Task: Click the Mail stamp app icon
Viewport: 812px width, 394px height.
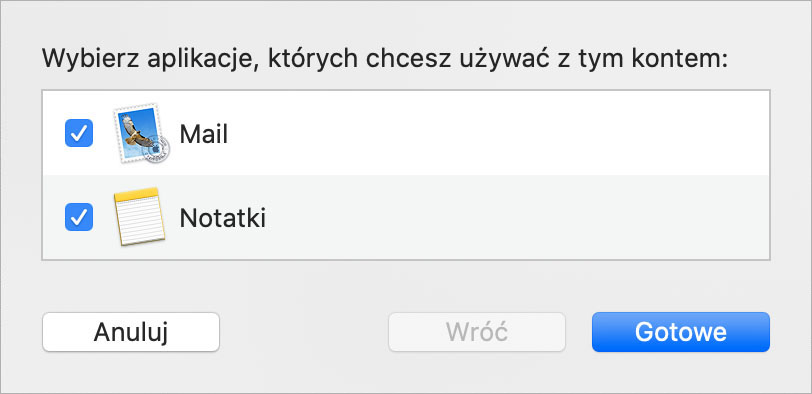Action: pos(142,134)
